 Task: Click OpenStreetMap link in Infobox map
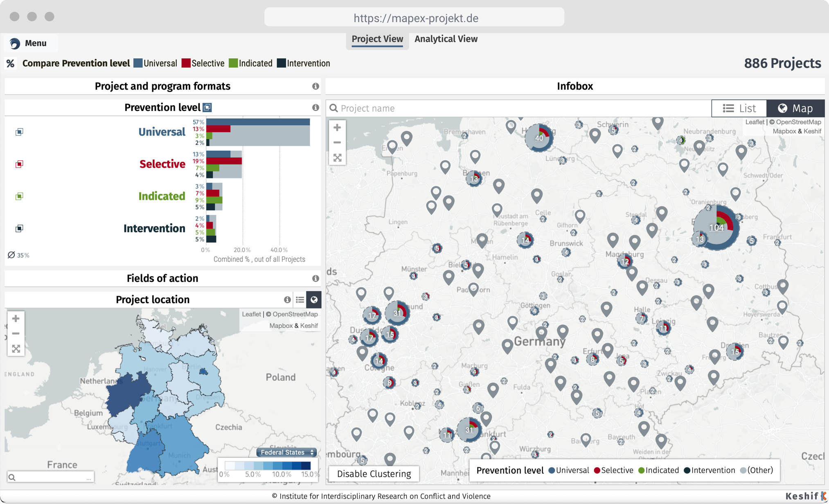pyautogui.click(x=798, y=122)
